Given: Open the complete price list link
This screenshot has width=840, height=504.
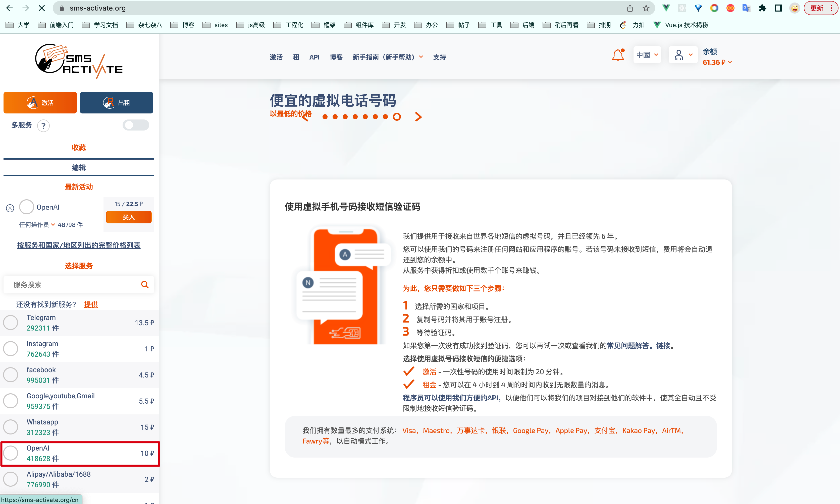Looking at the screenshot, I should pyautogui.click(x=79, y=245).
